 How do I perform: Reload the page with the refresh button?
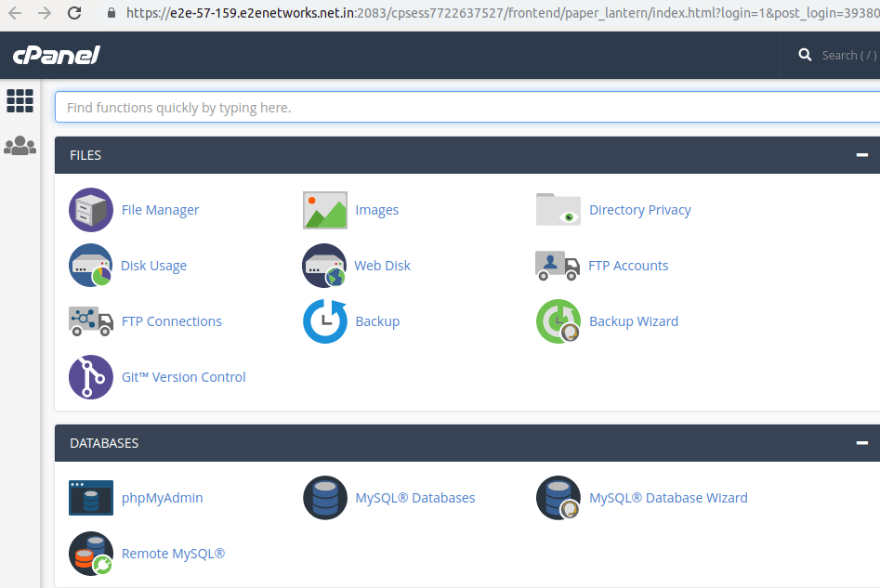pyautogui.click(x=74, y=13)
